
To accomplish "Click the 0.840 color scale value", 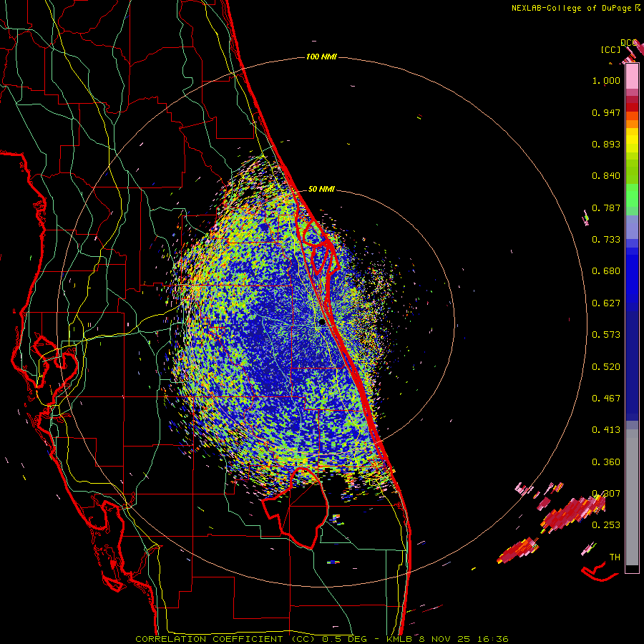I will click(606, 176).
